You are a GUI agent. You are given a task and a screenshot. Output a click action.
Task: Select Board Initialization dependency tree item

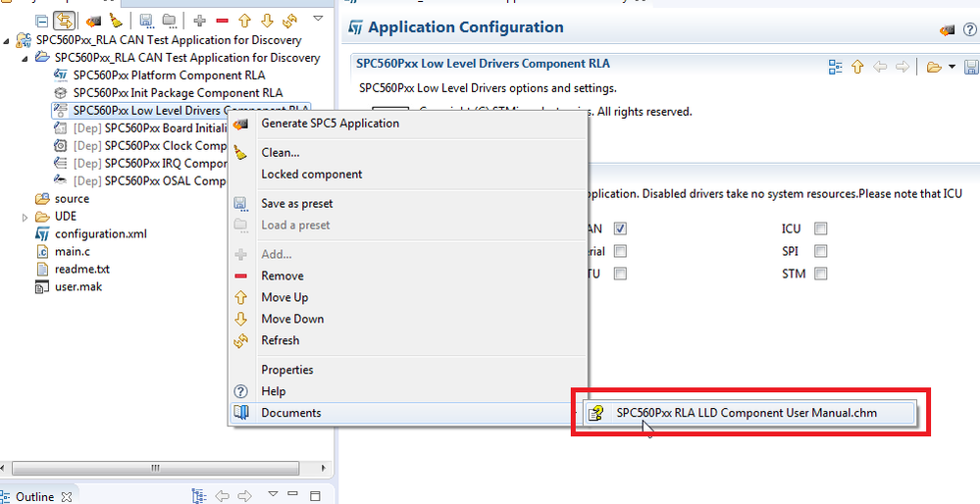pos(149,128)
